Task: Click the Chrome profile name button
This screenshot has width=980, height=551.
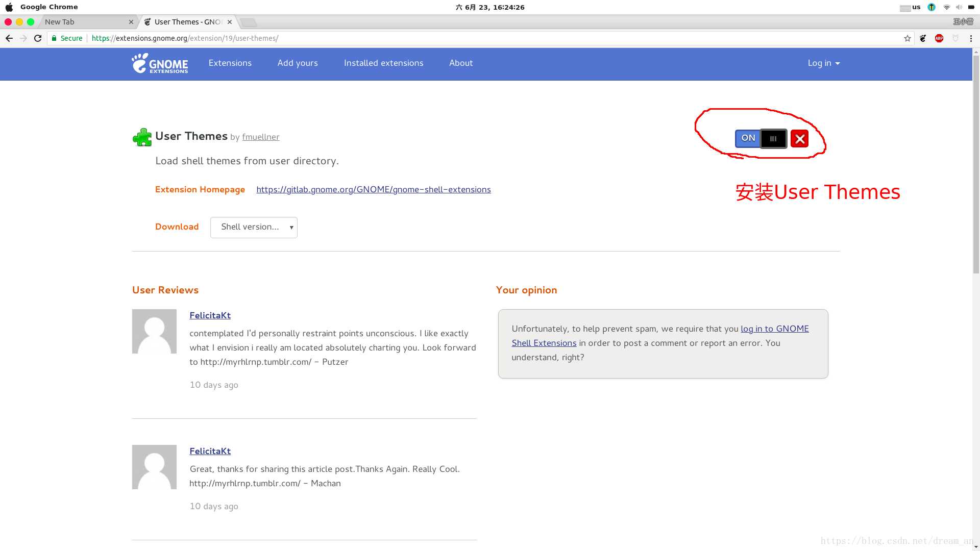Action: pos(963,22)
